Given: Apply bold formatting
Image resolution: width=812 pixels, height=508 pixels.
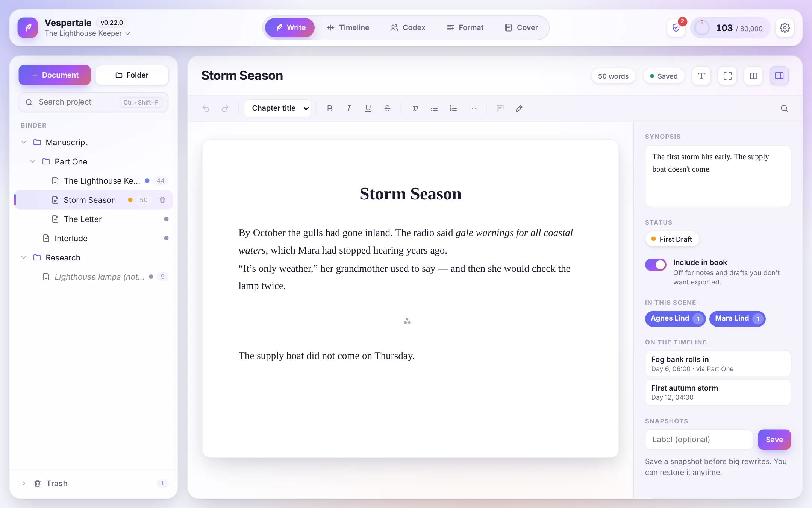Looking at the screenshot, I should click(330, 108).
